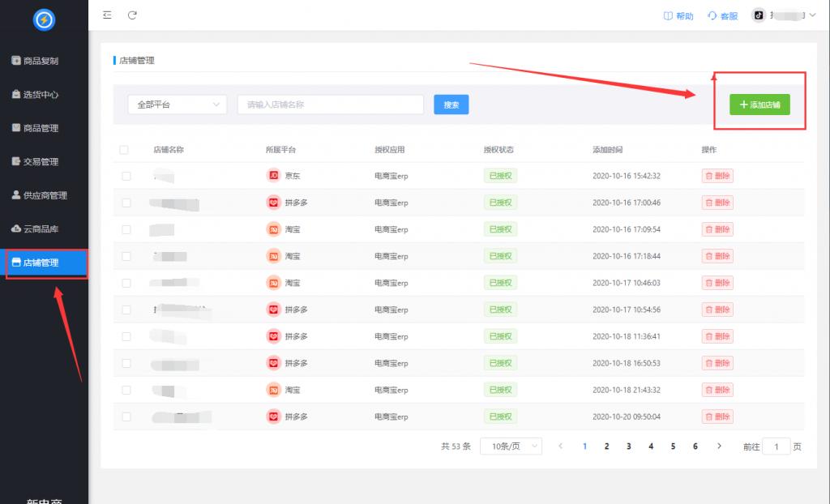Click the 京东 platform icon in first row
Image resolution: width=830 pixels, height=504 pixels.
coord(274,176)
